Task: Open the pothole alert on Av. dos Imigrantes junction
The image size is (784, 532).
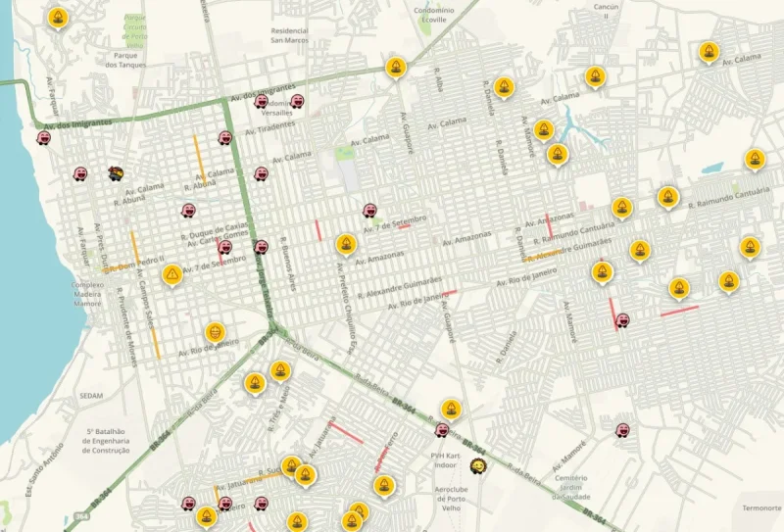Action: pyautogui.click(x=396, y=68)
